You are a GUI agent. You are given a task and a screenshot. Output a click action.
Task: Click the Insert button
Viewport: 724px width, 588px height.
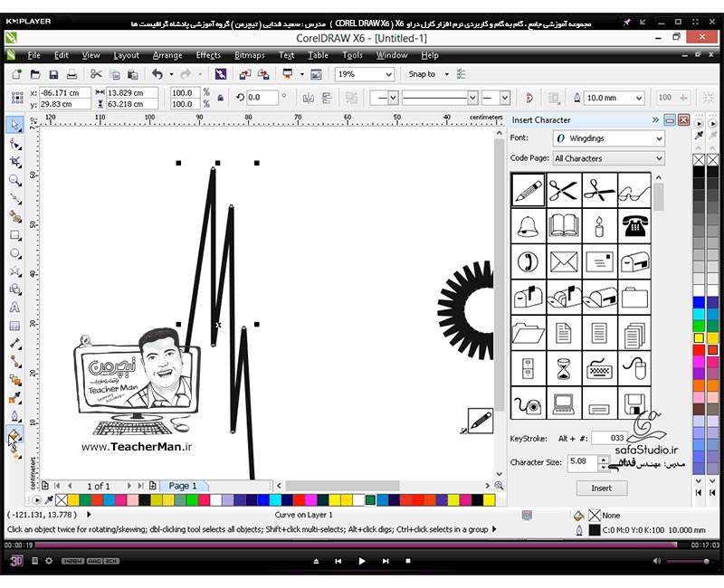[x=601, y=488]
